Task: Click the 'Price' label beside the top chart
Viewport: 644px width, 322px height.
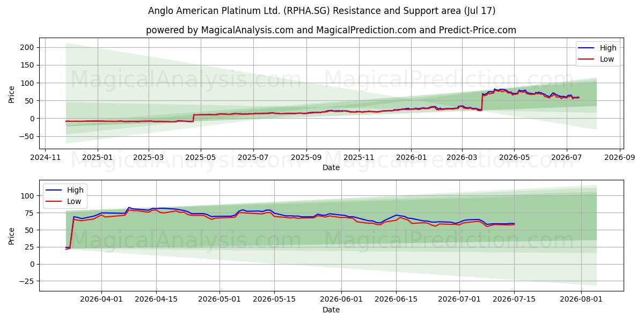Action: [x=12, y=94]
